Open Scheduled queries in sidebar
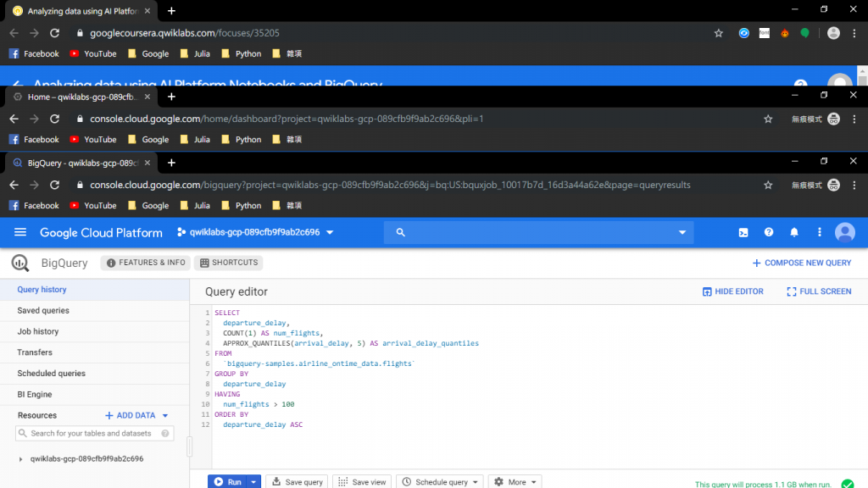The height and width of the screenshot is (488, 868). (95, 374)
